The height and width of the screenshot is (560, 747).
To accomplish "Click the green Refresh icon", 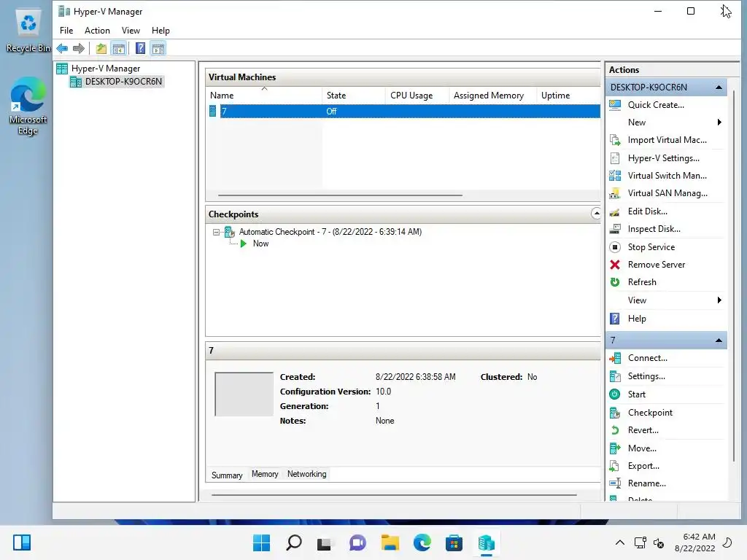I will (x=615, y=282).
